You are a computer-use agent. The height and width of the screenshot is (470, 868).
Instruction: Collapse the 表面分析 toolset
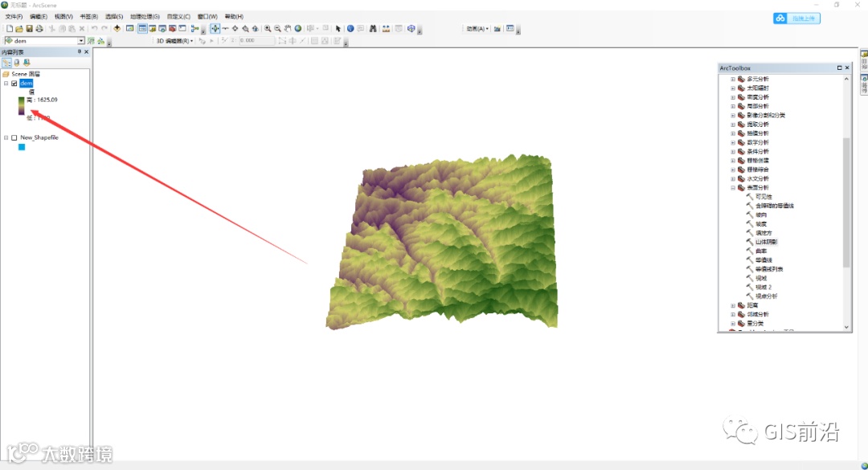733,188
